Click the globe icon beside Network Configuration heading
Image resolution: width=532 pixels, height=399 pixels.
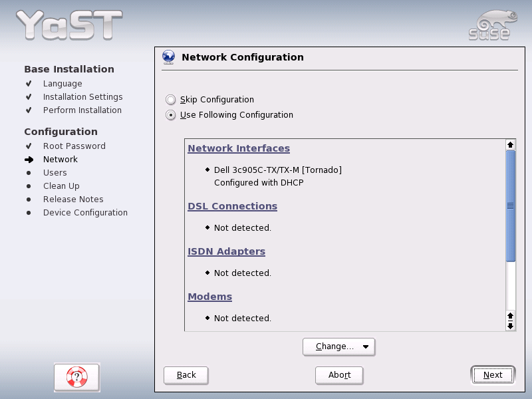tap(168, 57)
